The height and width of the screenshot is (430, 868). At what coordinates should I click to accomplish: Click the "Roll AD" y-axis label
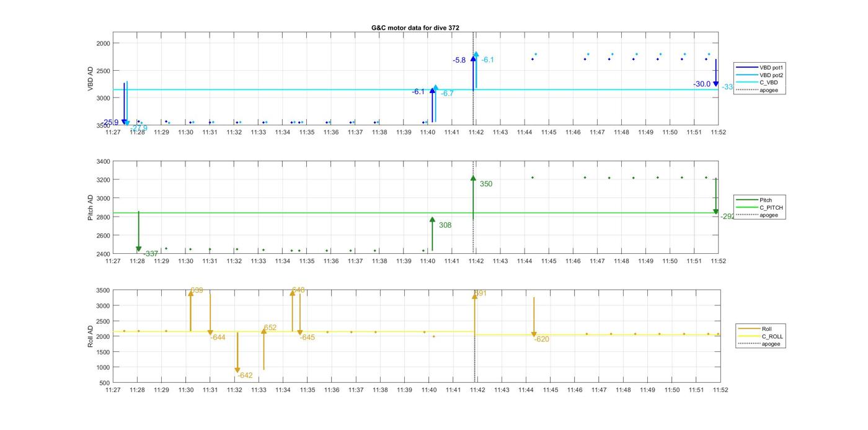click(x=91, y=336)
